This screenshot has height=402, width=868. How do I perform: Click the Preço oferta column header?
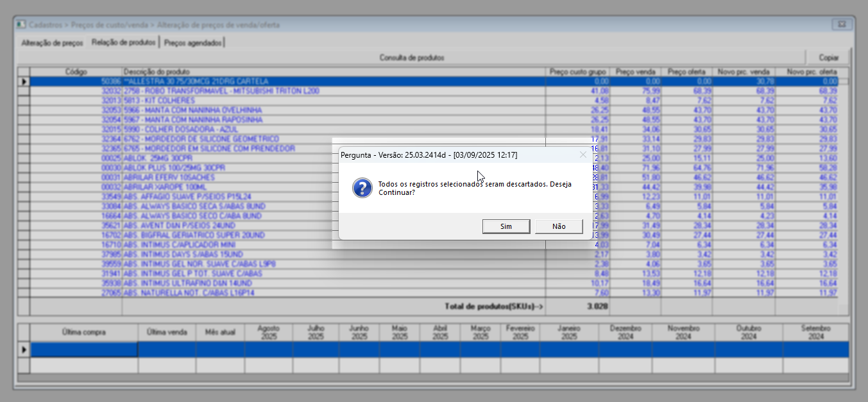coord(686,72)
